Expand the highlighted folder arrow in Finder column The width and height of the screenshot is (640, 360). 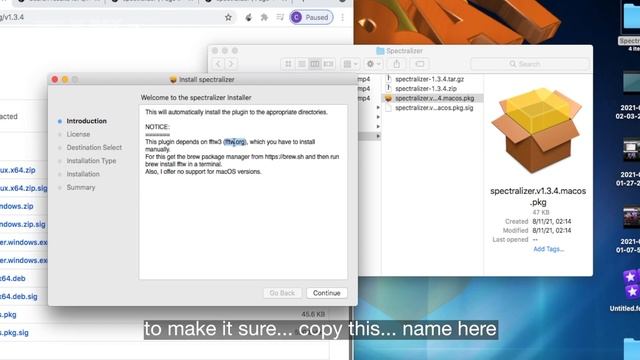click(378, 136)
